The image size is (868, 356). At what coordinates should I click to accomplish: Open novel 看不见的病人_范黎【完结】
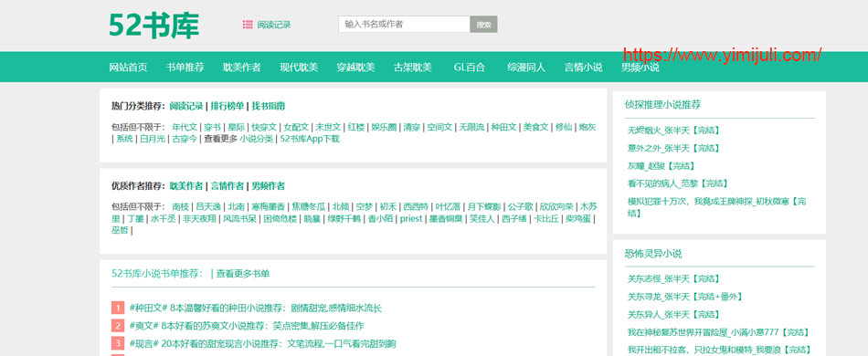tap(678, 183)
